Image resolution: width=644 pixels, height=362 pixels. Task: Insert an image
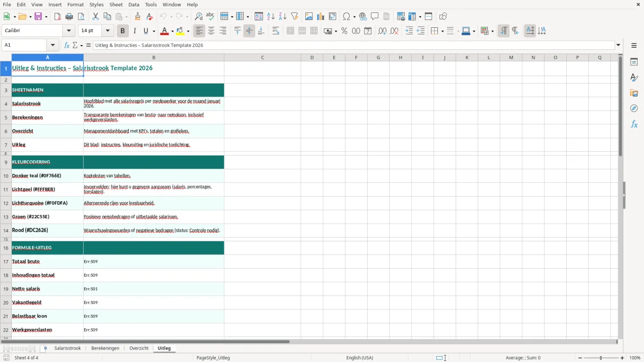click(309, 17)
